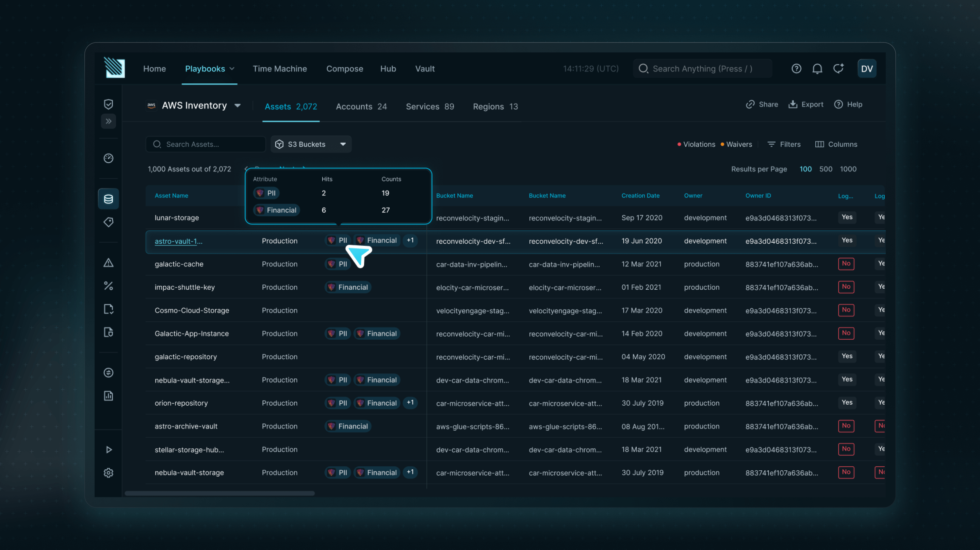The width and height of the screenshot is (980, 550).
Task: Click +1 badge in nebula-vault-storage row
Action: click(410, 472)
